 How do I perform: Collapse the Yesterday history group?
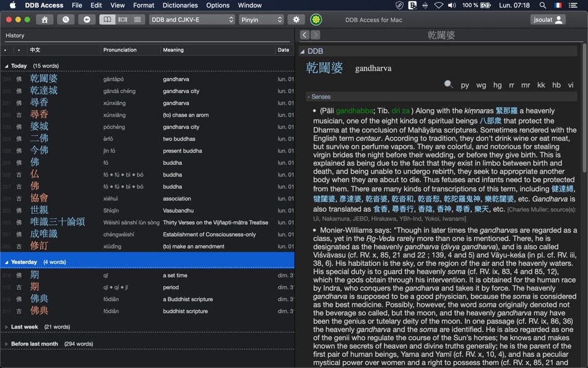pos(6,262)
